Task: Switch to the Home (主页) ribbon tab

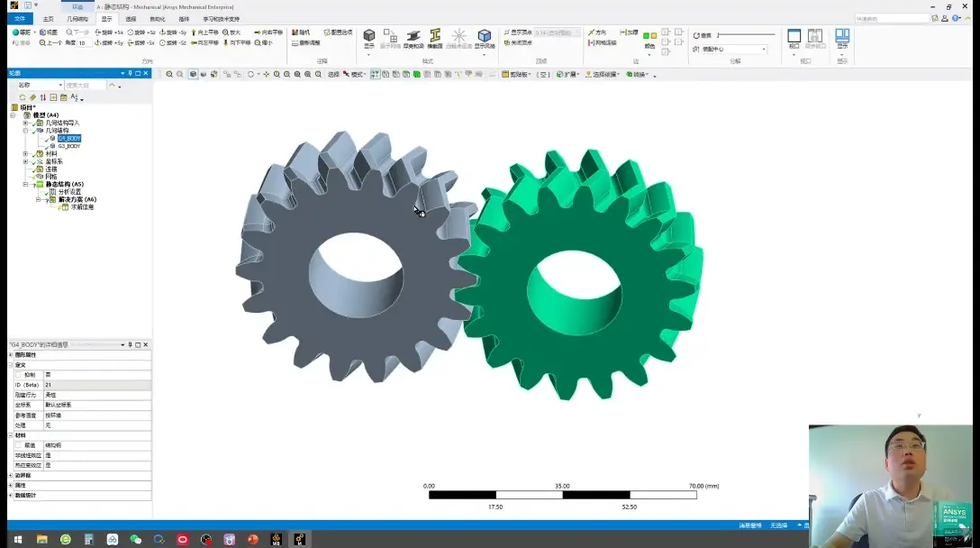Action: pyautogui.click(x=48, y=19)
